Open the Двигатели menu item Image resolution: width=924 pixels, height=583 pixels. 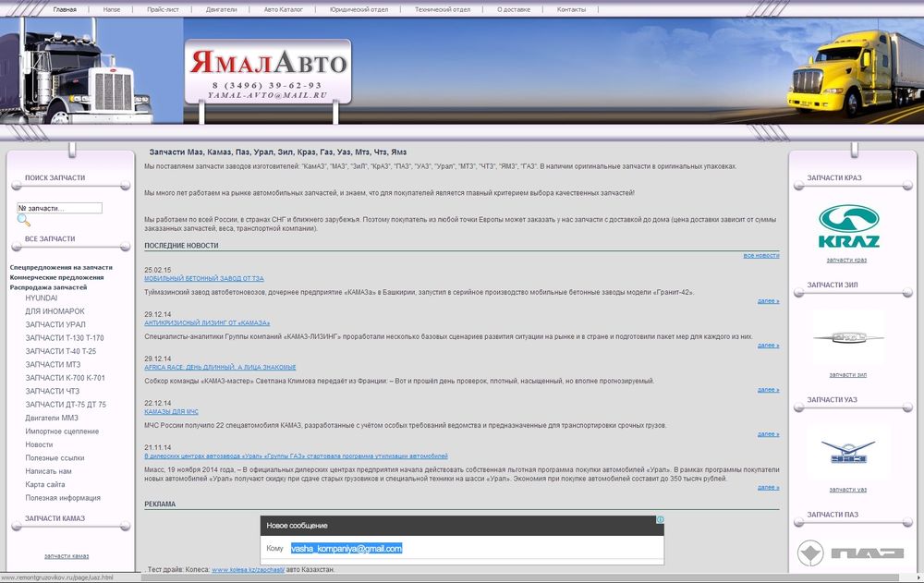pyautogui.click(x=222, y=9)
